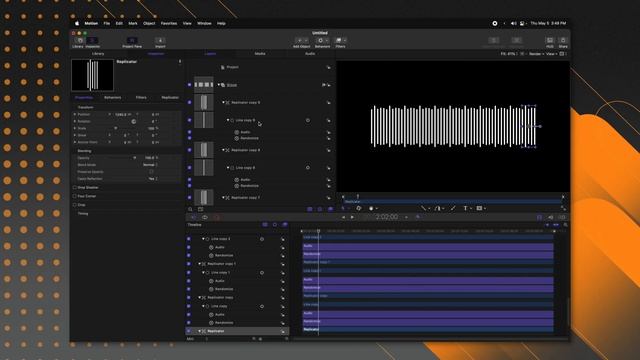Screen dimensions: 640x360
Task: Toggle visibility checkbox for Group layer
Action: pos(189,85)
